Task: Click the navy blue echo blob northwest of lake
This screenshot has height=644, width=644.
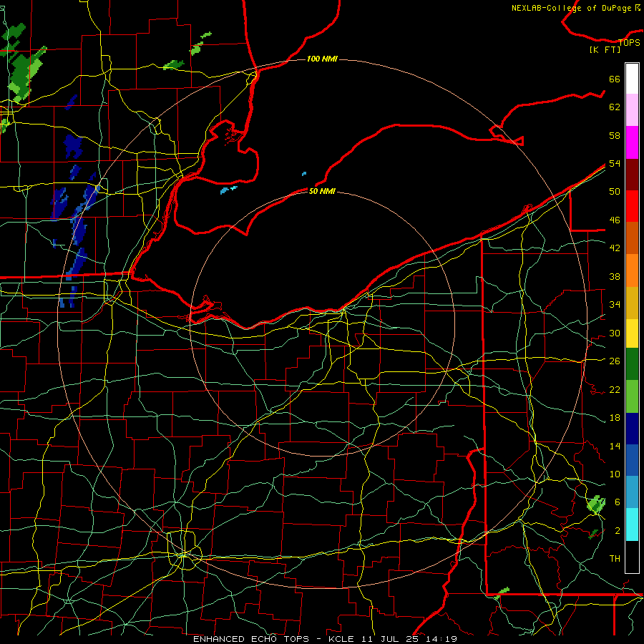Action: [x=73, y=146]
